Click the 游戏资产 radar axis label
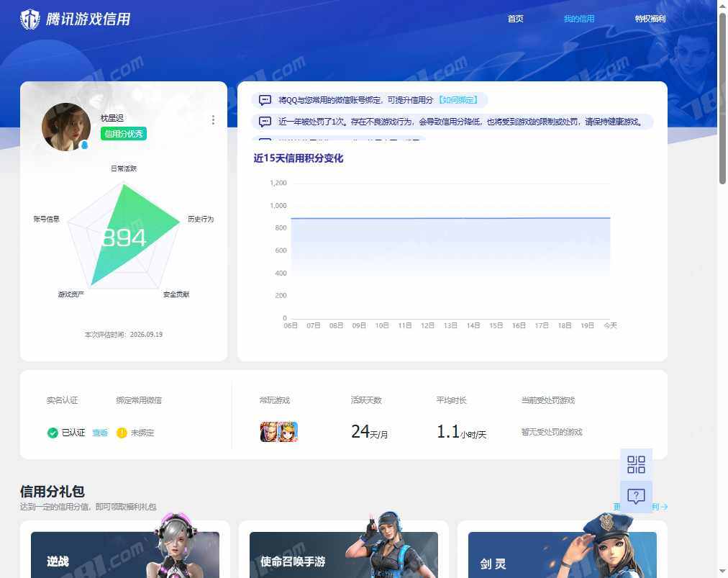This screenshot has height=578, width=728. [x=71, y=294]
